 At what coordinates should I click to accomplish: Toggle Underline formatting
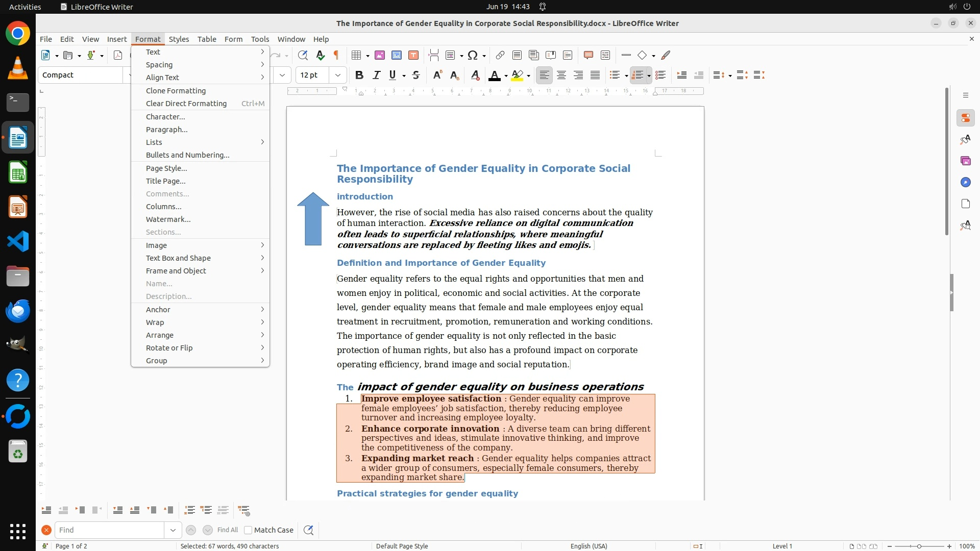click(393, 75)
